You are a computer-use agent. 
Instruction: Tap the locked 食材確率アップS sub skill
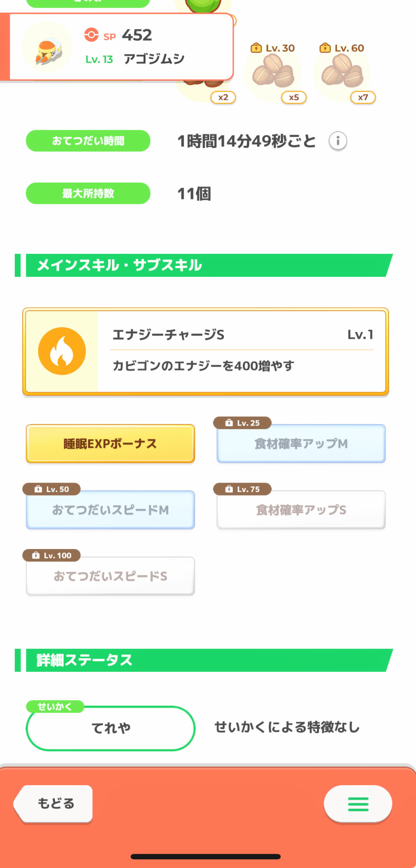(301, 510)
